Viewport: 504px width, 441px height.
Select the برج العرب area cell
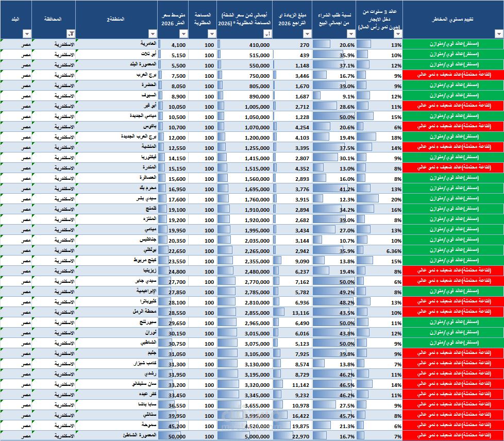coord(116,75)
